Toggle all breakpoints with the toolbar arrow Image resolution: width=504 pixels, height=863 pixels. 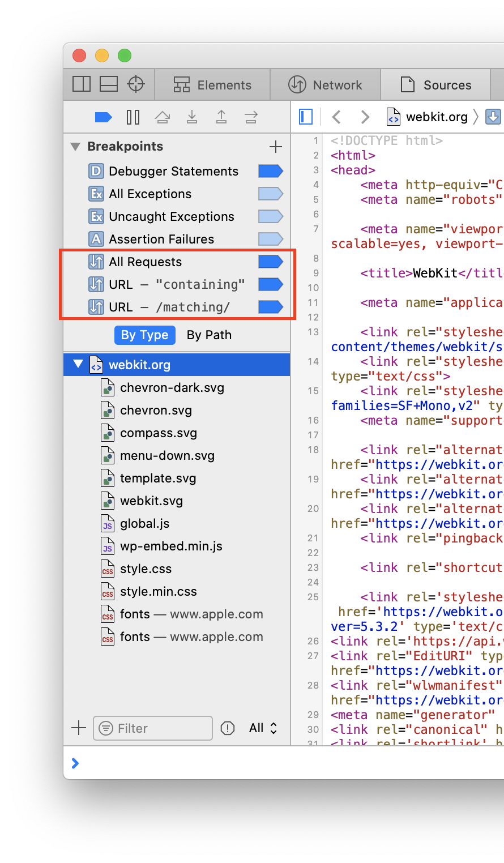(103, 117)
